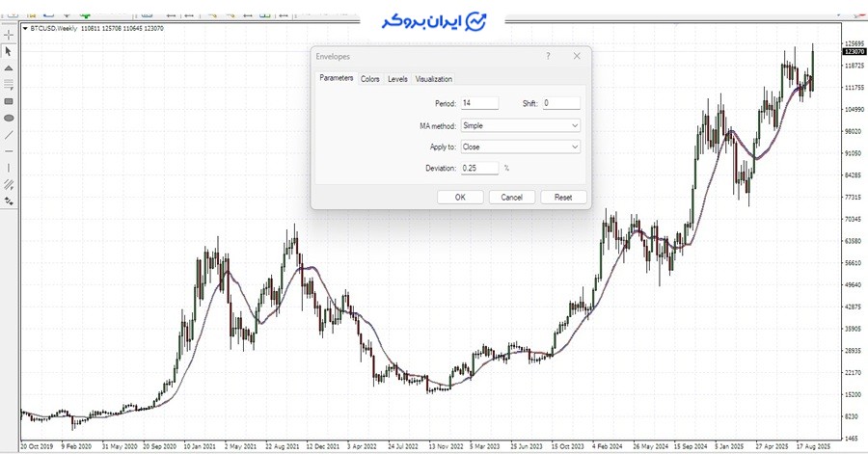Screen dimensions: 868x454
Task: Expand the BTCUSD,Weekly chart title arrow
Action: [27, 29]
